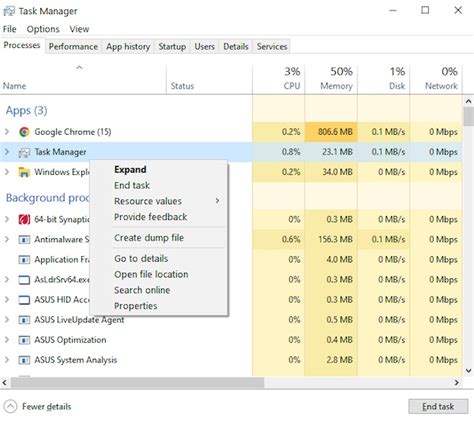Expand the 64-bit Synaptics process

point(7,219)
